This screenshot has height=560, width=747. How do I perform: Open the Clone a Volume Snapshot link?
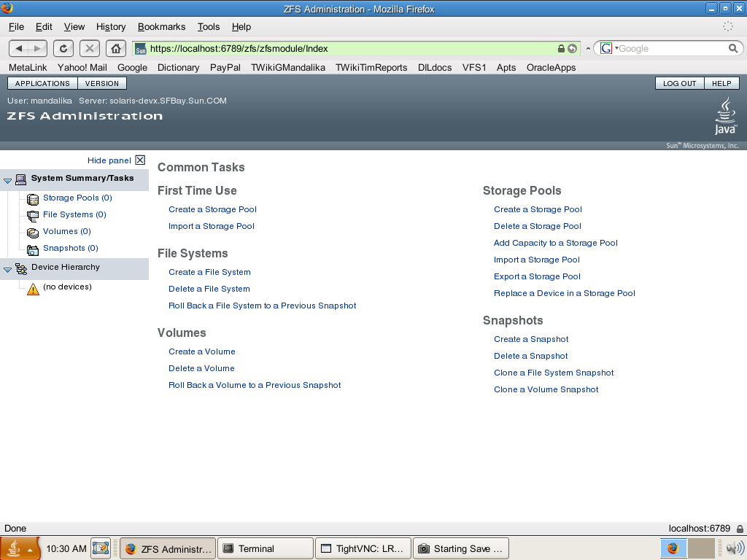point(546,389)
